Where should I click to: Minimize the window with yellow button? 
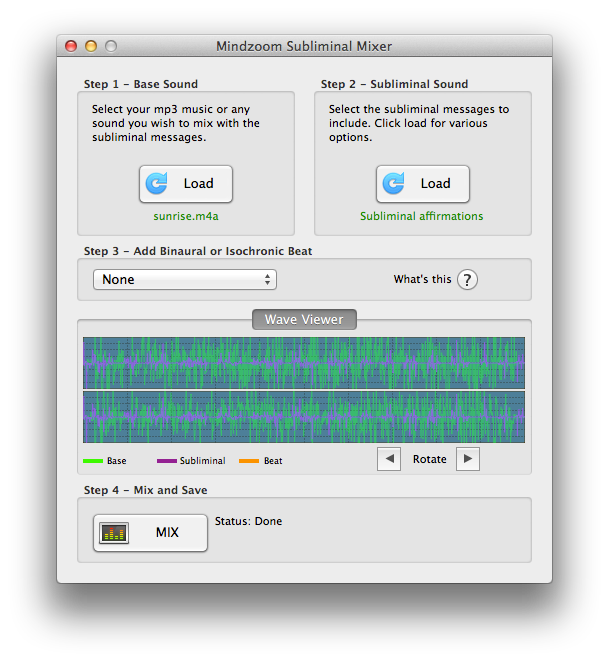[x=91, y=46]
